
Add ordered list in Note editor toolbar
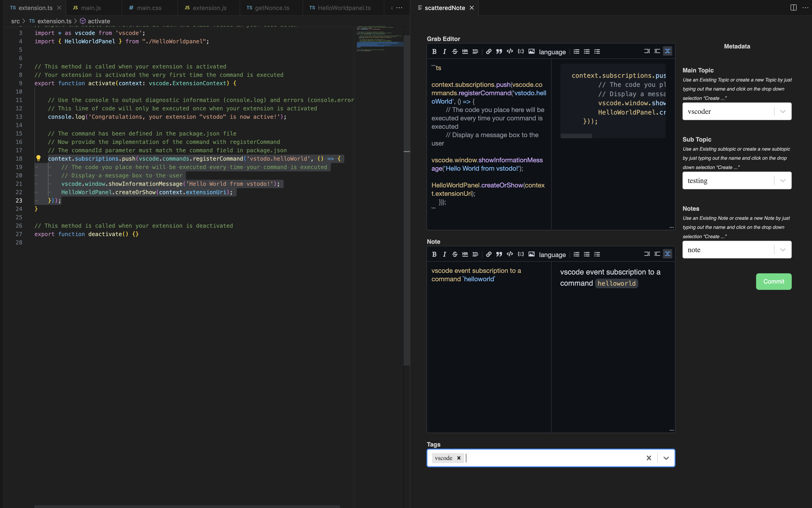pos(577,254)
